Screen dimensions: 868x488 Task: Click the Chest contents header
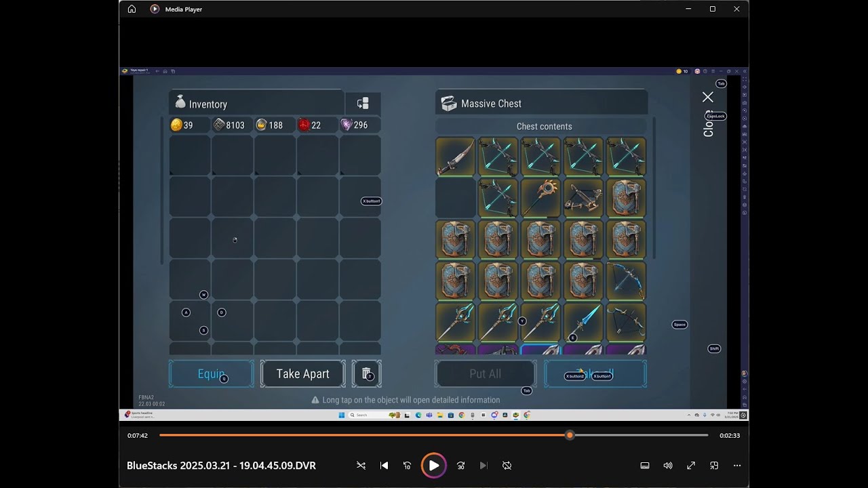point(544,127)
